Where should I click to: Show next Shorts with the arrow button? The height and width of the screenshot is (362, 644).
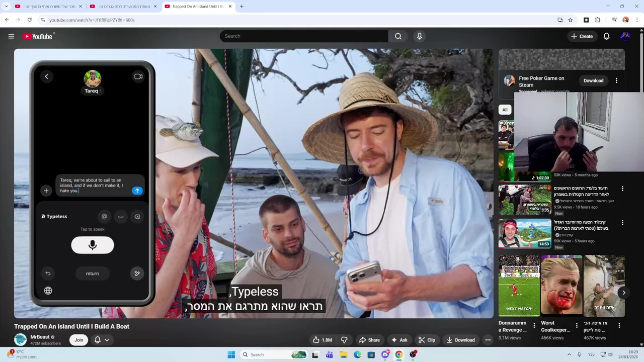pos(623,293)
